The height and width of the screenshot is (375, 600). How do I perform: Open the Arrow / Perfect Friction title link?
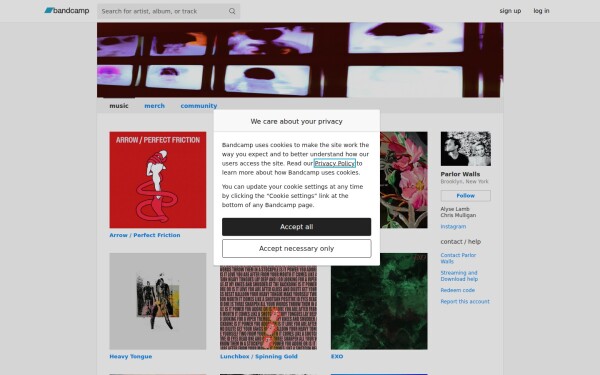click(x=145, y=235)
